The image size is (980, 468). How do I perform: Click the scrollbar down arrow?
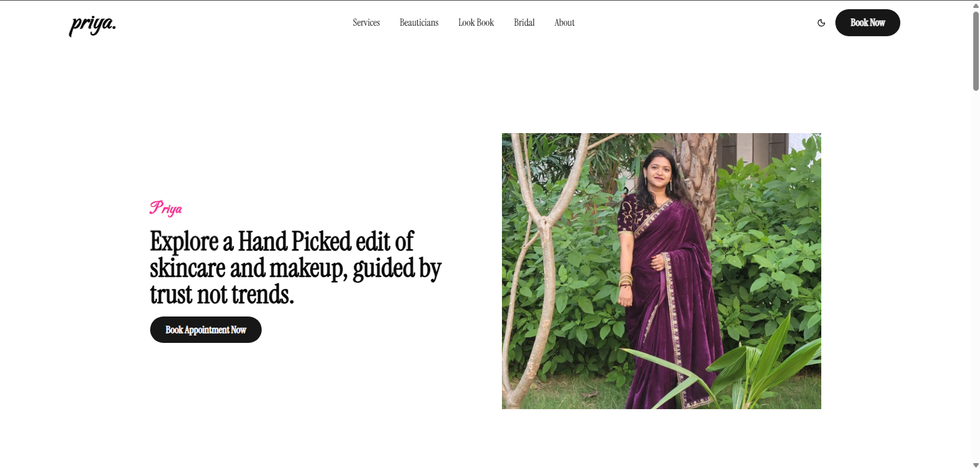tap(976, 464)
